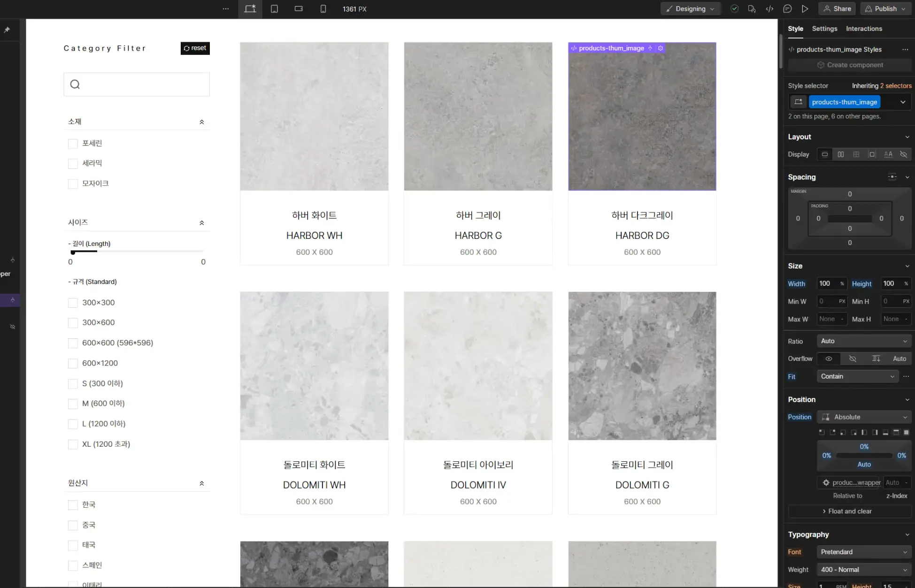This screenshot has height=588, width=915.
Task: Open the Position Absolute dropdown
Action: tap(864, 417)
